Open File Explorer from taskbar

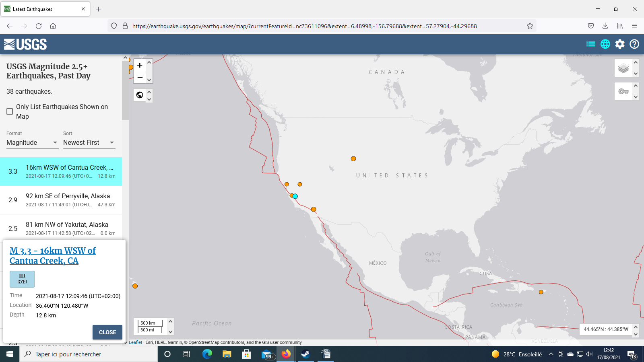(227, 354)
